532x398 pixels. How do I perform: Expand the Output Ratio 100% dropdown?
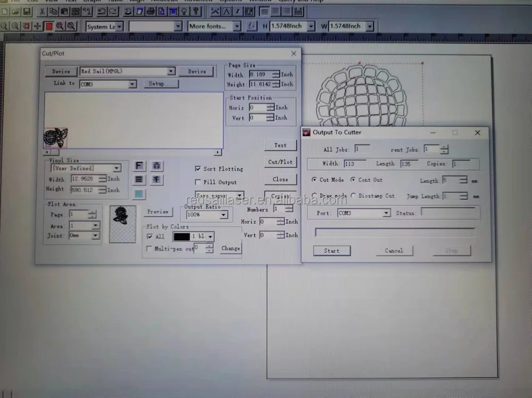point(223,215)
